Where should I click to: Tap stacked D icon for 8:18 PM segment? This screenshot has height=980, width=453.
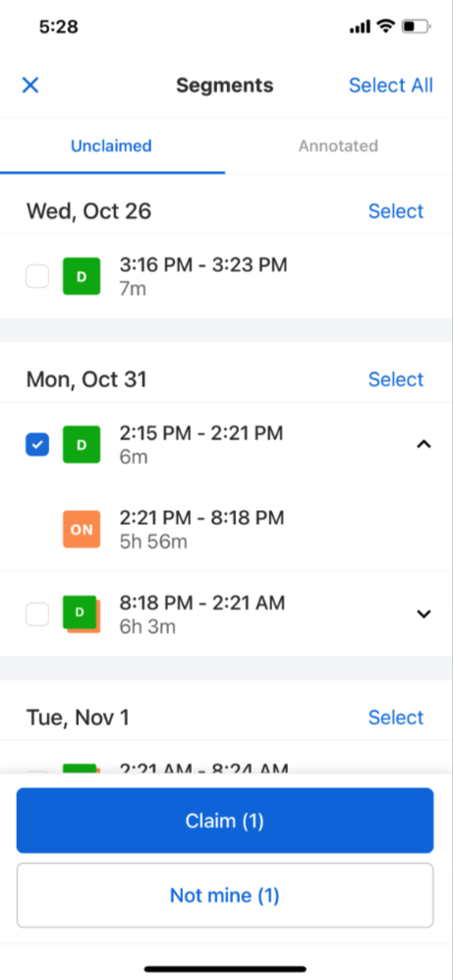(82, 614)
